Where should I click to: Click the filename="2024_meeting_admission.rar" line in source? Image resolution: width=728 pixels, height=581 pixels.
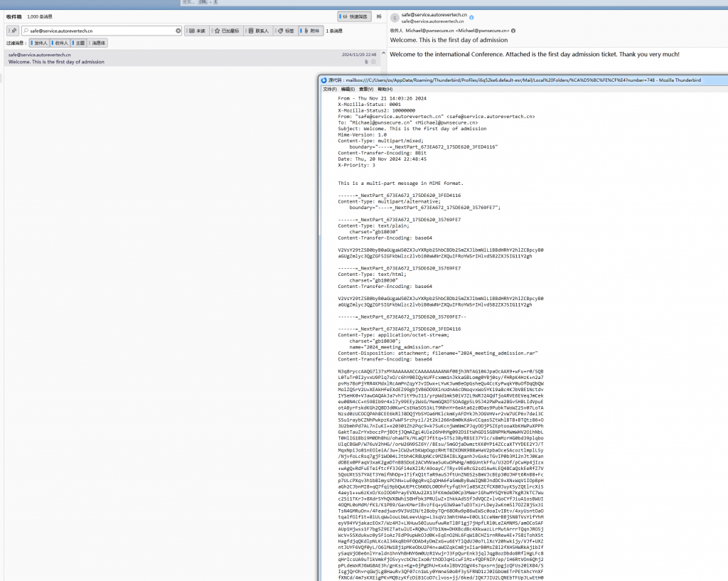pyautogui.click(x=438, y=353)
